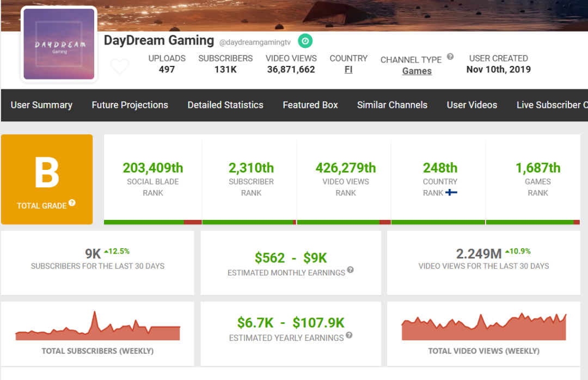Click the Channel Type help icon
The width and height of the screenshot is (588, 380).
pyautogui.click(x=450, y=57)
